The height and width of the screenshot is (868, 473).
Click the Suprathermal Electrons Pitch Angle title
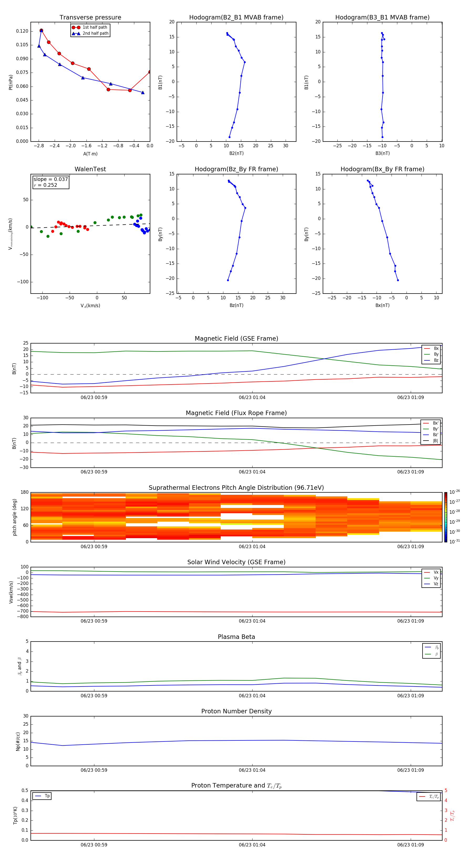pyautogui.click(x=236, y=488)
